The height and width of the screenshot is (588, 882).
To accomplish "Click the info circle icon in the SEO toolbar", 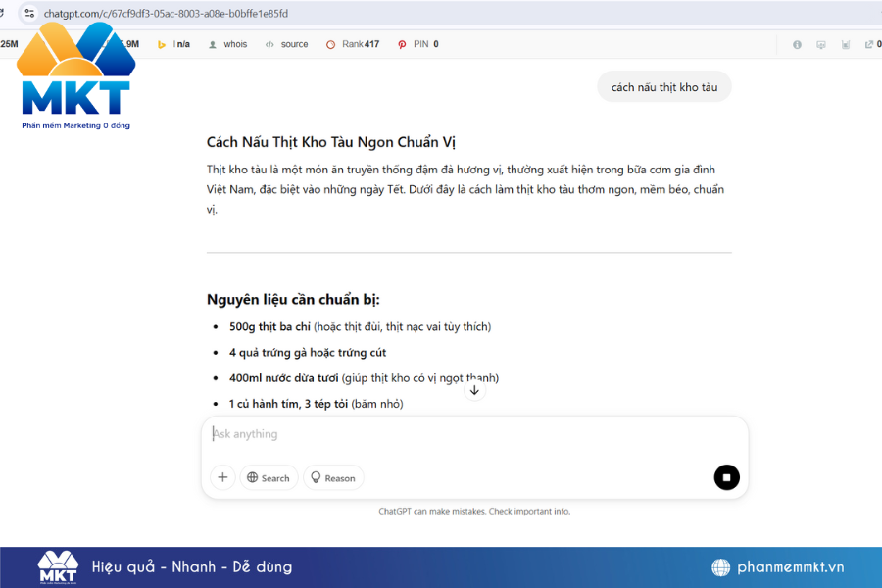I will pyautogui.click(x=797, y=44).
